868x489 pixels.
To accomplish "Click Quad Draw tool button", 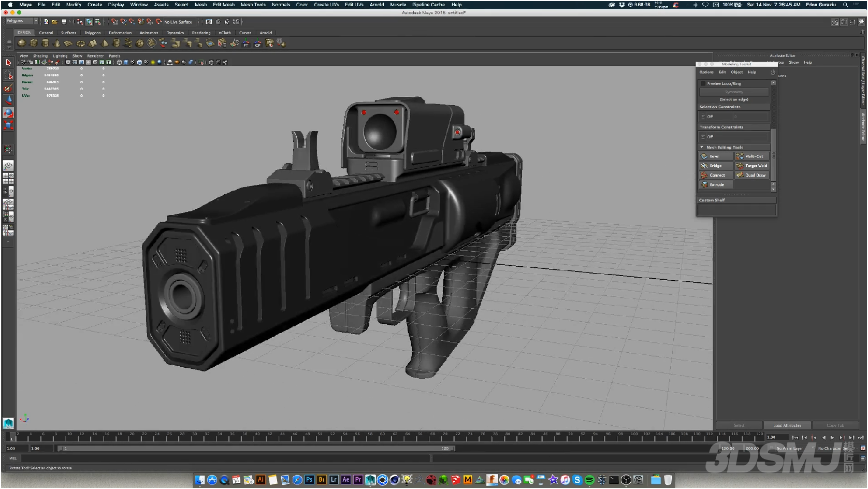I will [751, 175].
